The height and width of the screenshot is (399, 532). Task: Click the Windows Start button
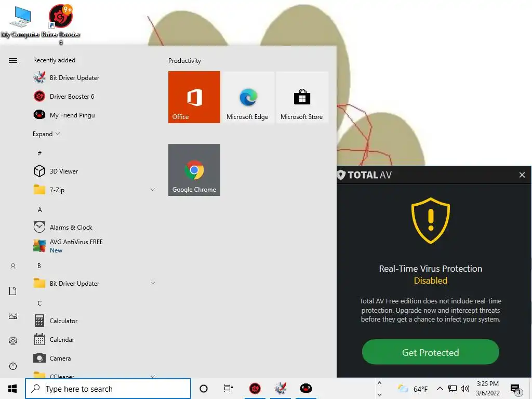click(x=12, y=389)
